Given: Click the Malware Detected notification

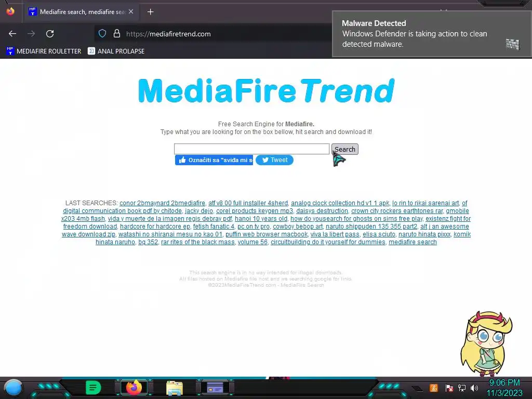Looking at the screenshot, I should tap(432, 34).
